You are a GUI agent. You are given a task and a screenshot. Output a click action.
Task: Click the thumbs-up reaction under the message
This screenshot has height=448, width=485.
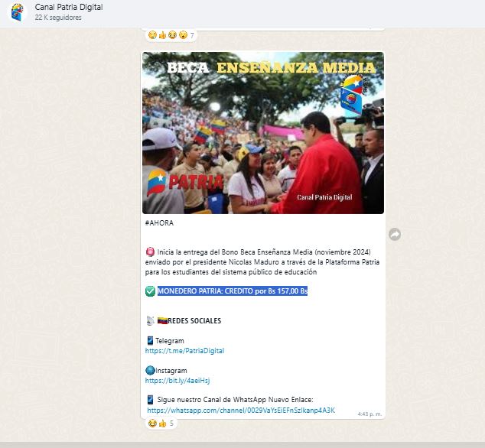click(162, 424)
